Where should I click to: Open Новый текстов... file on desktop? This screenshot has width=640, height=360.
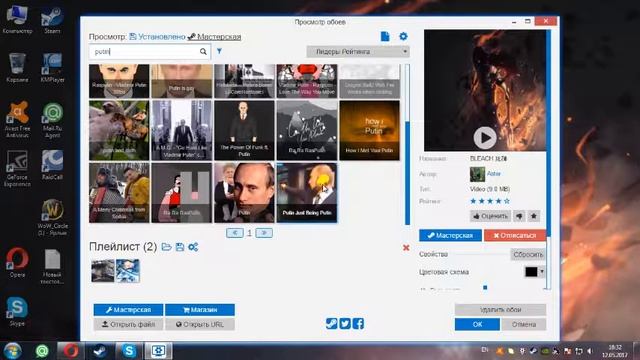coord(52,267)
